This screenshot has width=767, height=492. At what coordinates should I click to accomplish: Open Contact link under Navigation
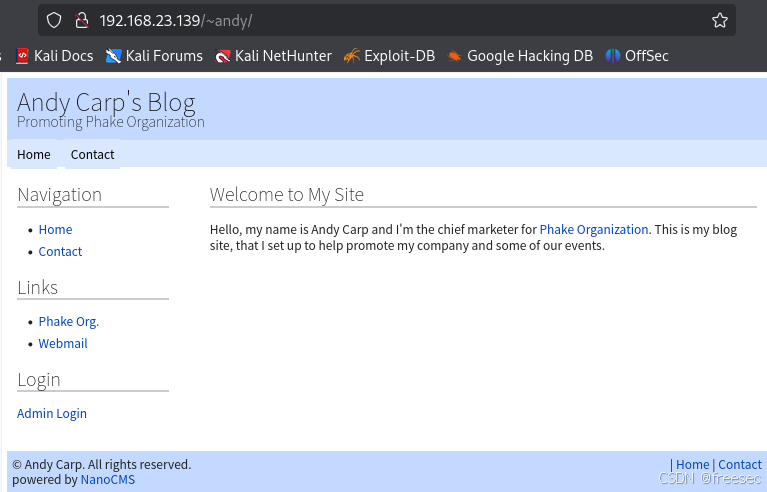(x=60, y=251)
